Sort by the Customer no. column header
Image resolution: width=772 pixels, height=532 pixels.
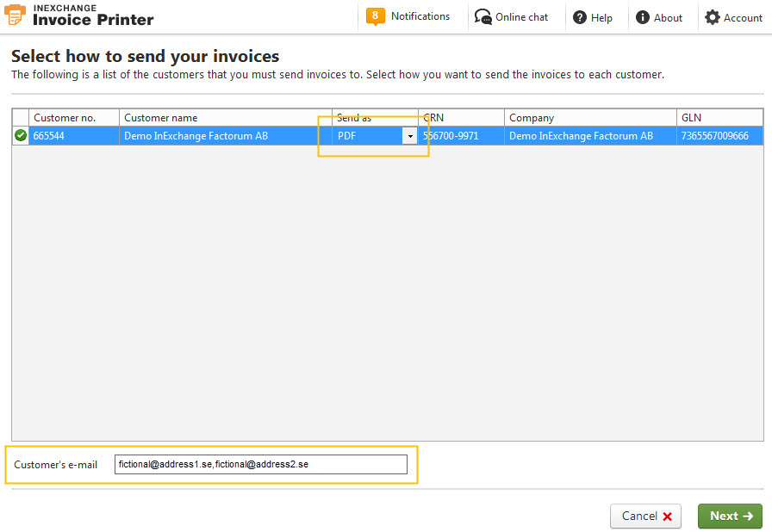[74, 118]
